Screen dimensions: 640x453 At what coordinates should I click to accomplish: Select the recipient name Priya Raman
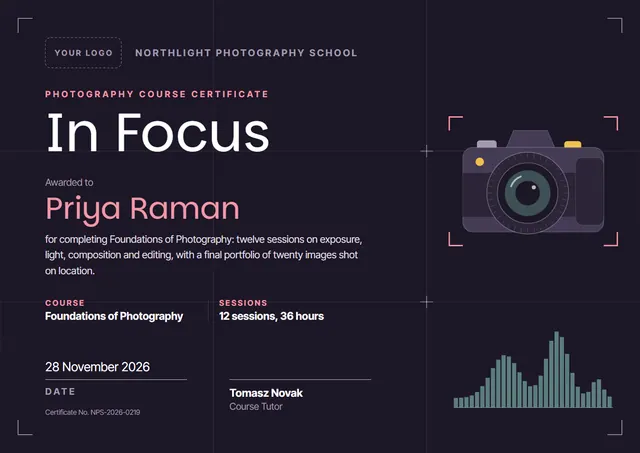(142, 209)
